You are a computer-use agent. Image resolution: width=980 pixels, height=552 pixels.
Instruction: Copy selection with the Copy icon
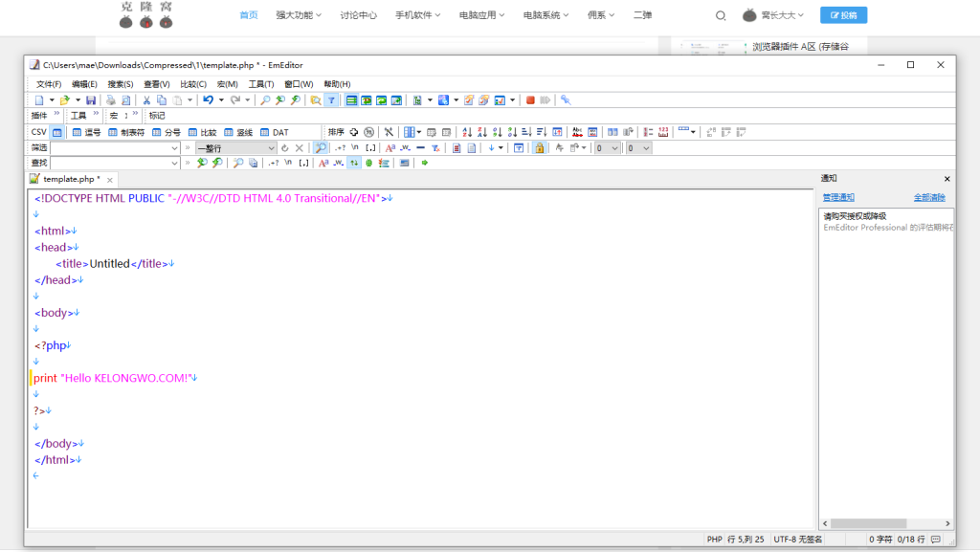click(161, 99)
